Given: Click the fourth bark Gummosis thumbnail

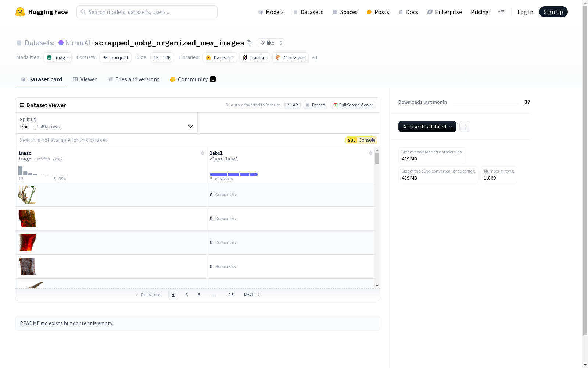Looking at the screenshot, I should point(27,266).
